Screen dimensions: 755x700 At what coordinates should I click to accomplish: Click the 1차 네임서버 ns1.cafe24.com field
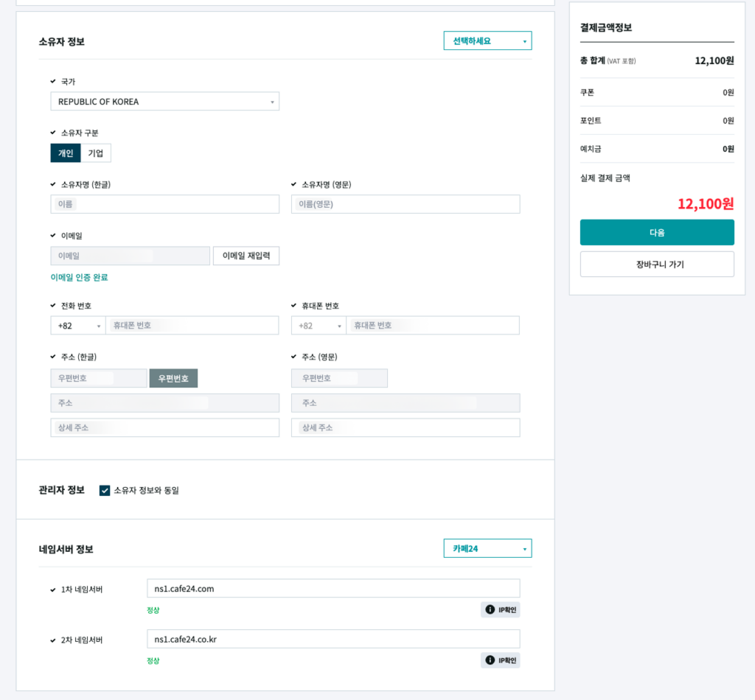(333, 588)
